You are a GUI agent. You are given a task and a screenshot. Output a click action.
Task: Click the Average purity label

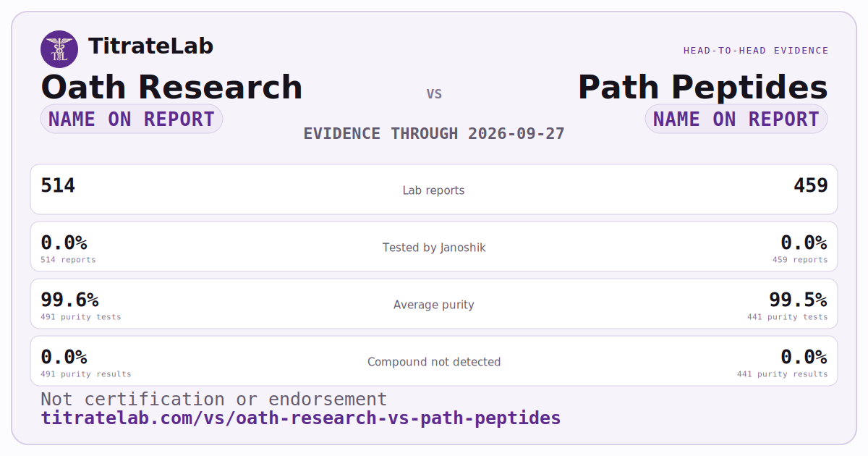tap(434, 305)
